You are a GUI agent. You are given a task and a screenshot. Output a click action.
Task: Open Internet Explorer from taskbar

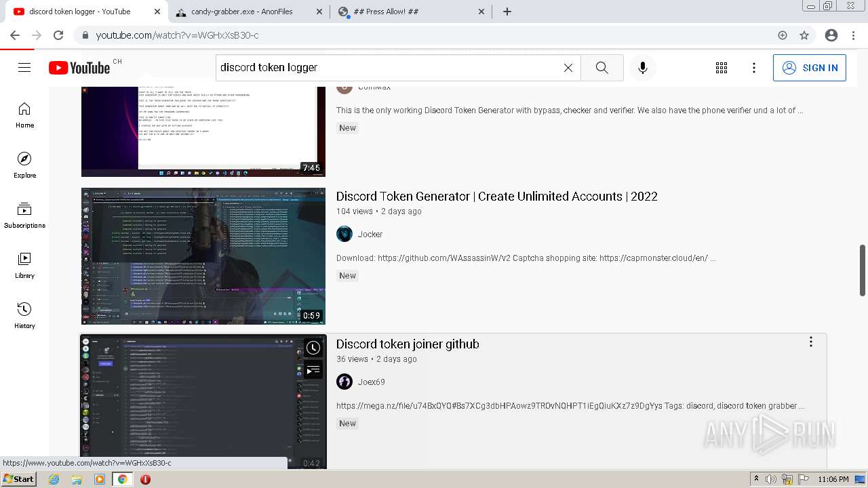[54, 479]
